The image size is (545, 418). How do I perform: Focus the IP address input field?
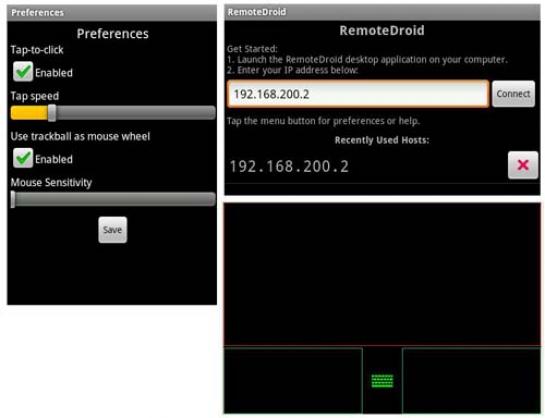358,94
